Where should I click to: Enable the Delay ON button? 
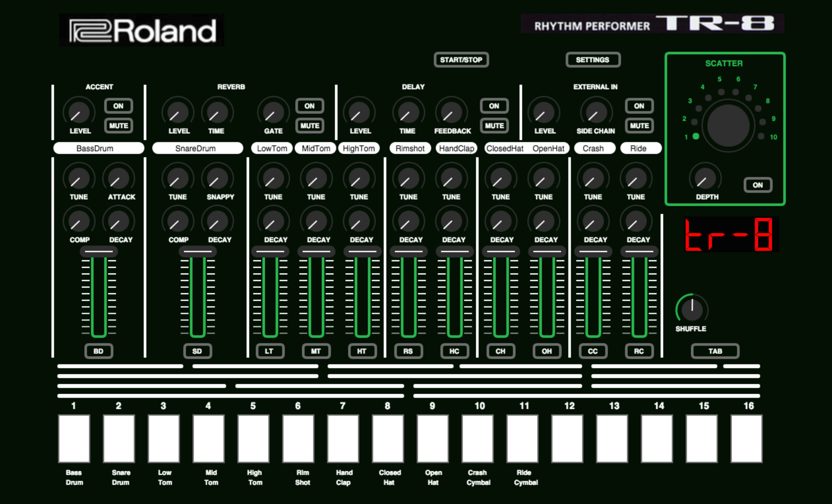coord(494,106)
